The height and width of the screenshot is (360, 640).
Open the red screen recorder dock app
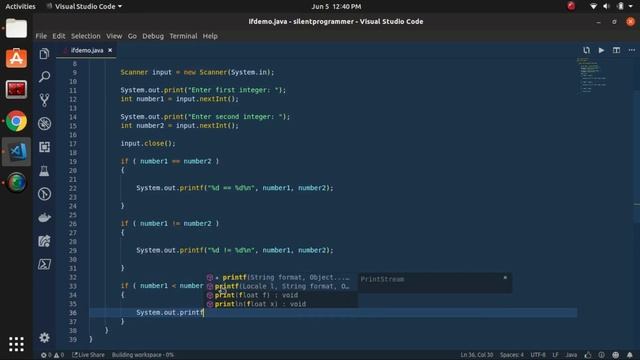[x=16, y=90]
